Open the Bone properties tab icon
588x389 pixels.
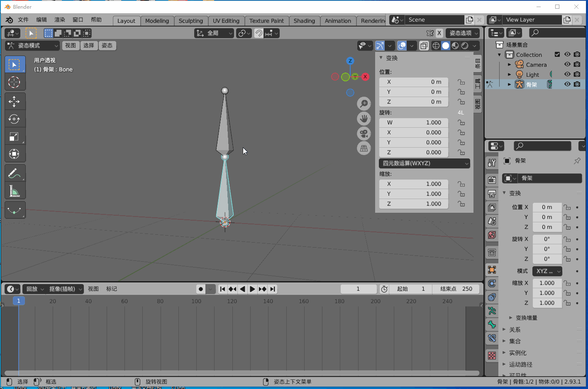click(x=492, y=324)
